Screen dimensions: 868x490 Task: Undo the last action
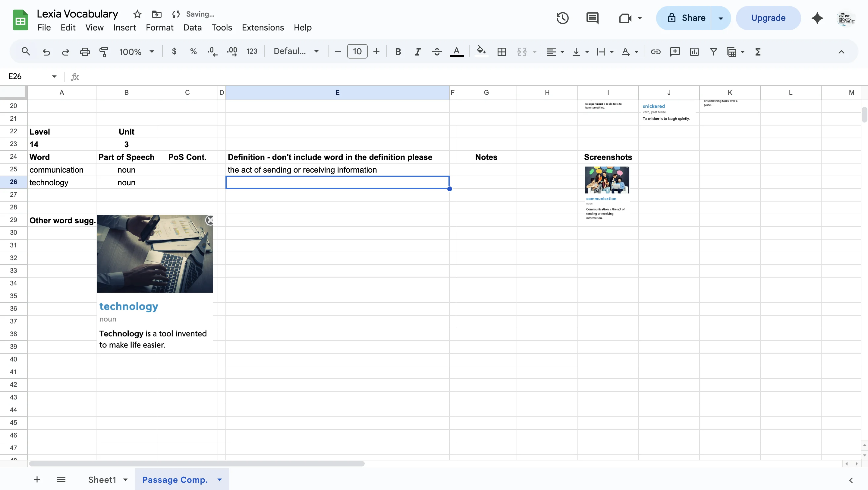coord(46,51)
